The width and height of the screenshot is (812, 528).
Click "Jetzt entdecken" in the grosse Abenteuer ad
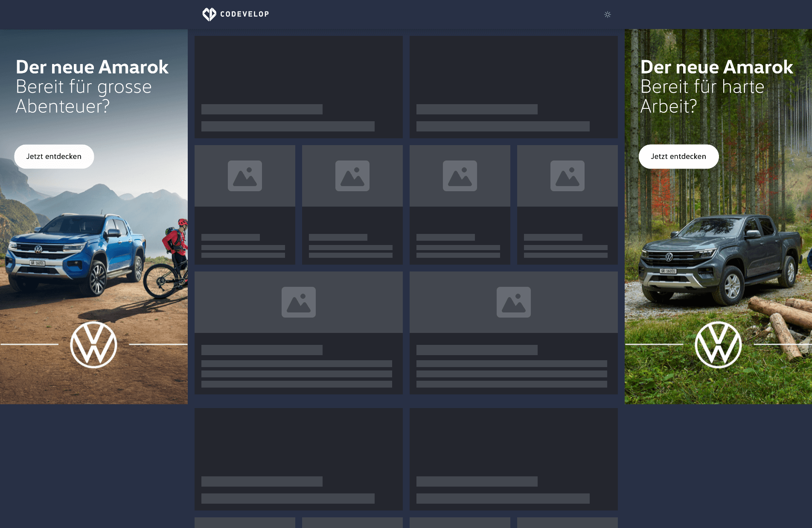[x=54, y=156]
